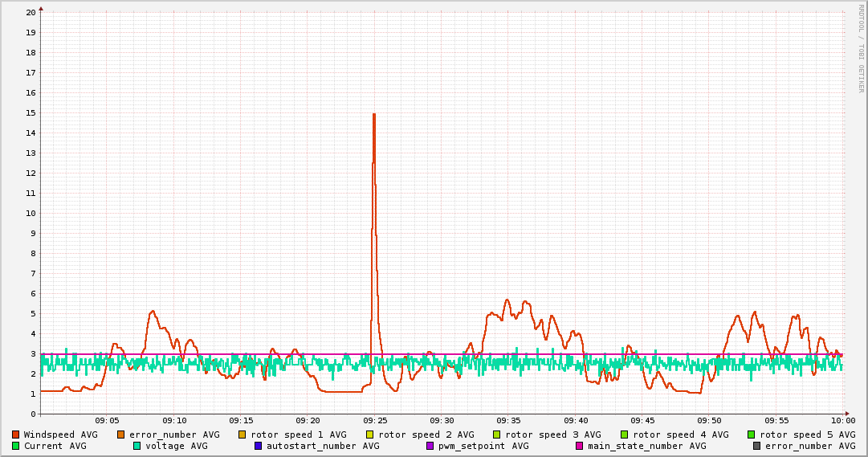Click the pwm_setpoint AVG purple swatch
The height and width of the screenshot is (457, 868).
tap(430, 446)
